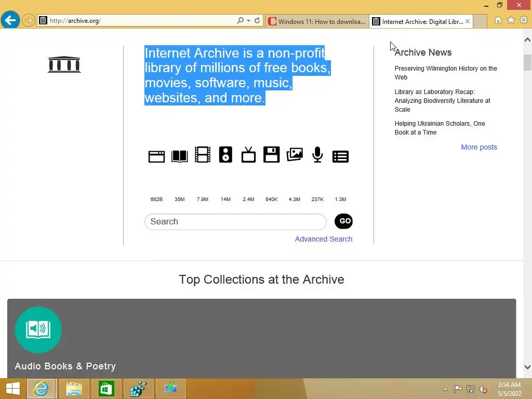Open the Video filmstrip icon
This screenshot has width=532, height=399.
(x=203, y=154)
